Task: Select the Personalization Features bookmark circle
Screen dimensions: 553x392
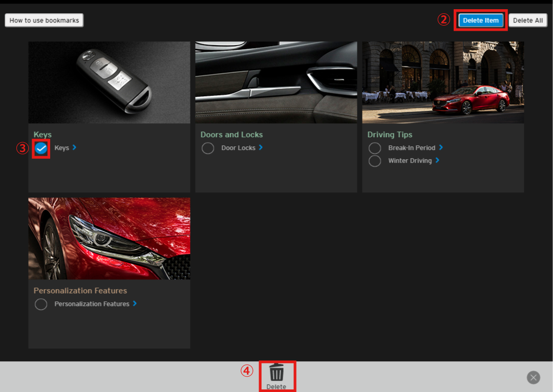Action: 41,304
